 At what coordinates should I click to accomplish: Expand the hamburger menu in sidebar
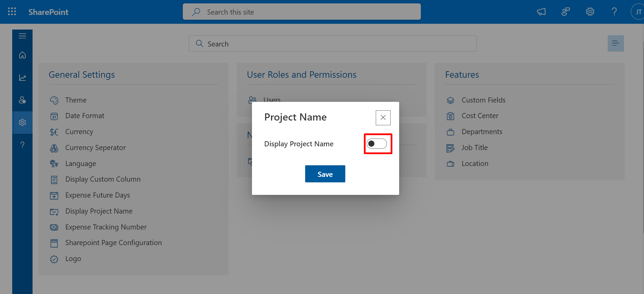pos(22,36)
